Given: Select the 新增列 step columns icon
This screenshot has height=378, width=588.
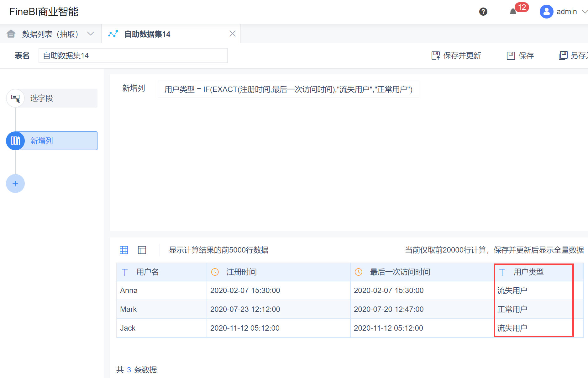Looking at the screenshot, I should tap(15, 141).
